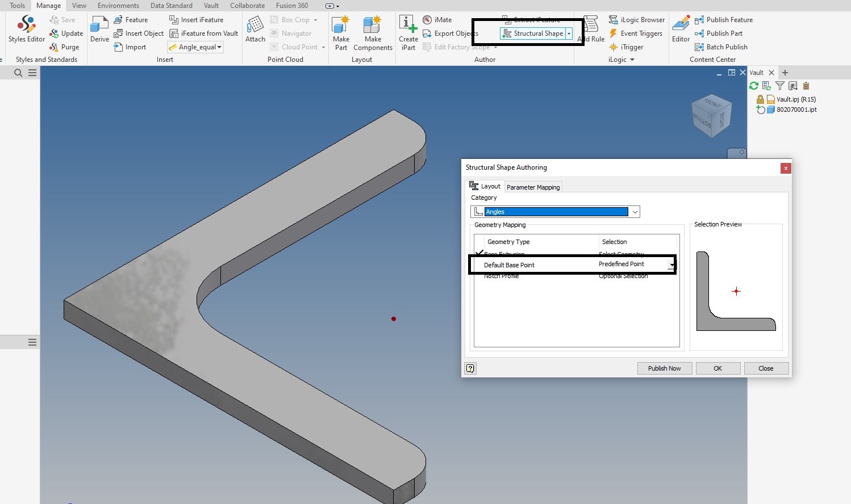Click the Import tool

130,47
